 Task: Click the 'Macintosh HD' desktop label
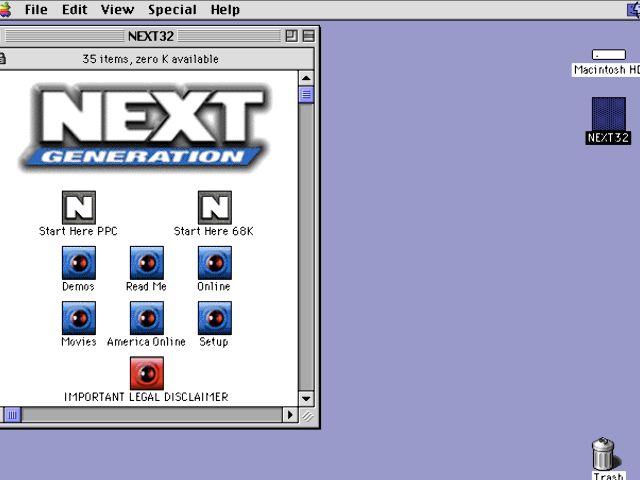pyautogui.click(x=606, y=70)
